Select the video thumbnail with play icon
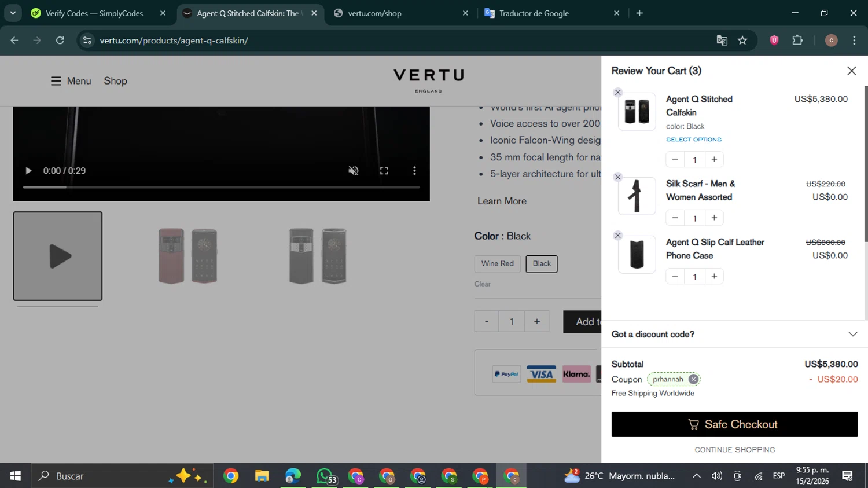 pos(58,256)
